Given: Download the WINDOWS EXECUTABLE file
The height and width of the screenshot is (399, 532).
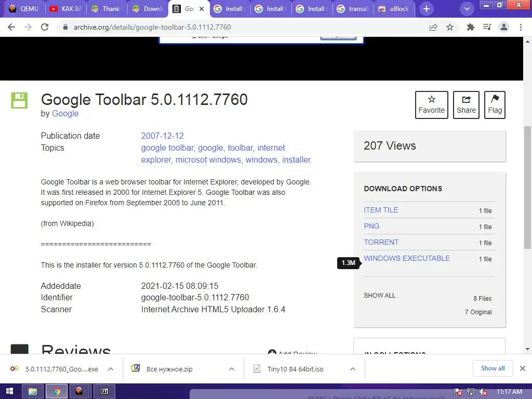Looking at the screenshot, I should (x=407, y=258).
